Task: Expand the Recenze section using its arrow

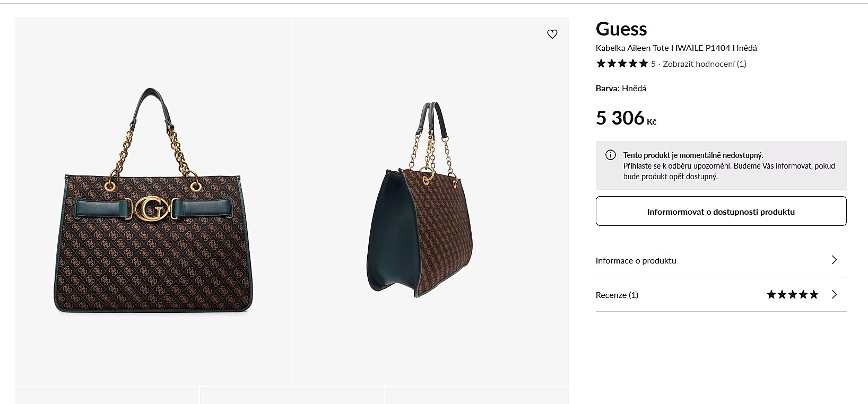Action: (834, 294)
